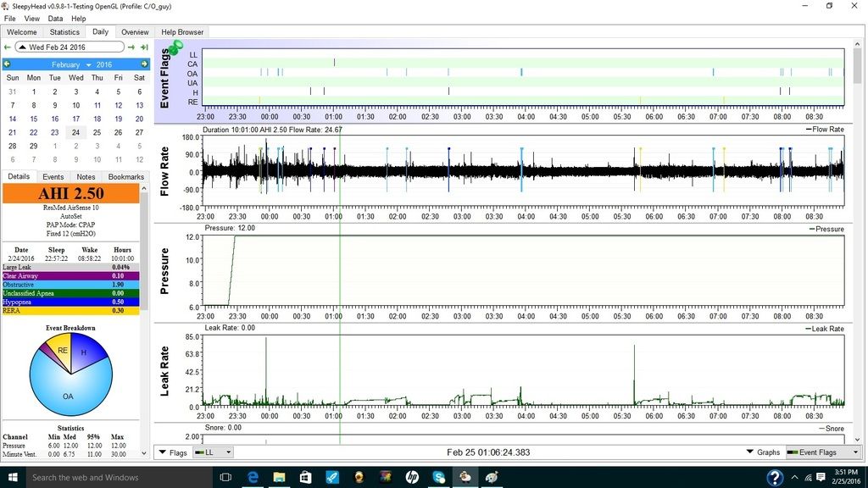
Task: Toggle the Pressure legend line
Action: pyautogui.click(x=826, y=229)
